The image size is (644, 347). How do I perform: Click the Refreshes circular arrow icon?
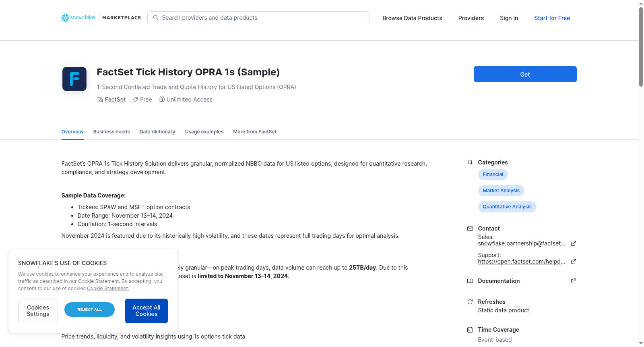[470, 302]
